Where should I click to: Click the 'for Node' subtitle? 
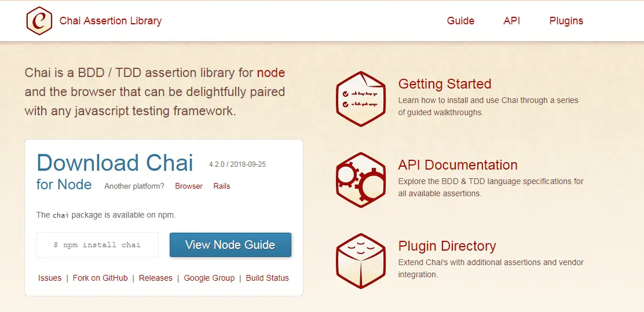64,184
